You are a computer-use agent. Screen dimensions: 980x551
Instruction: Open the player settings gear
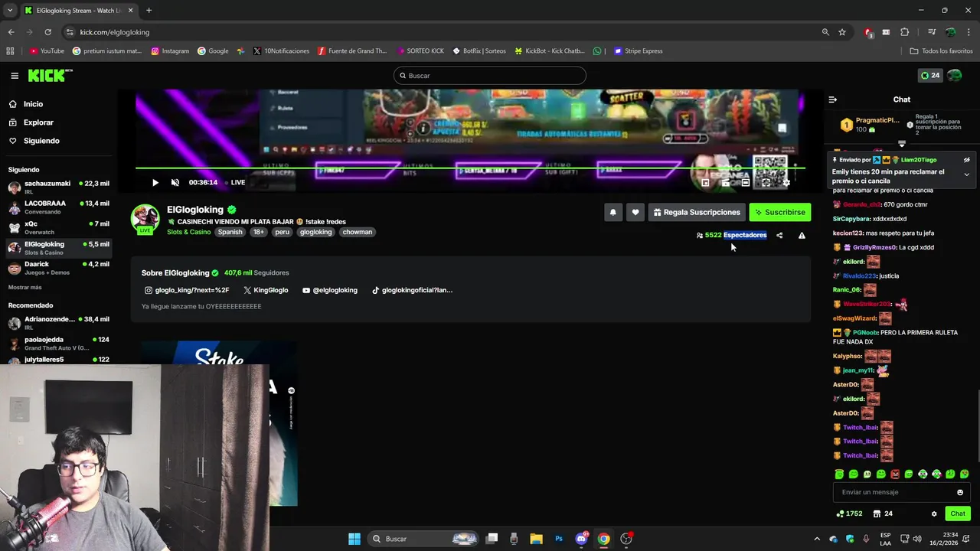tap(786, 183)
